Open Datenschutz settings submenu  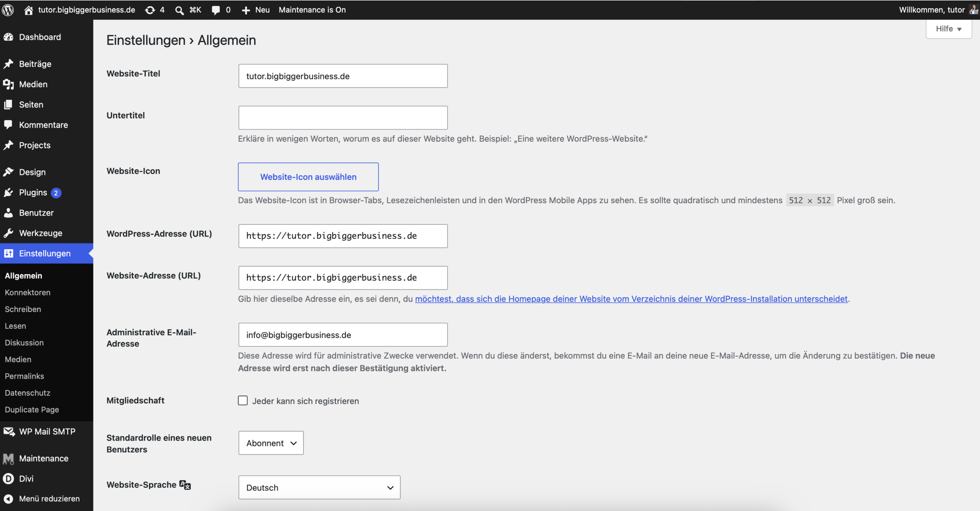[x=28, y=393]
